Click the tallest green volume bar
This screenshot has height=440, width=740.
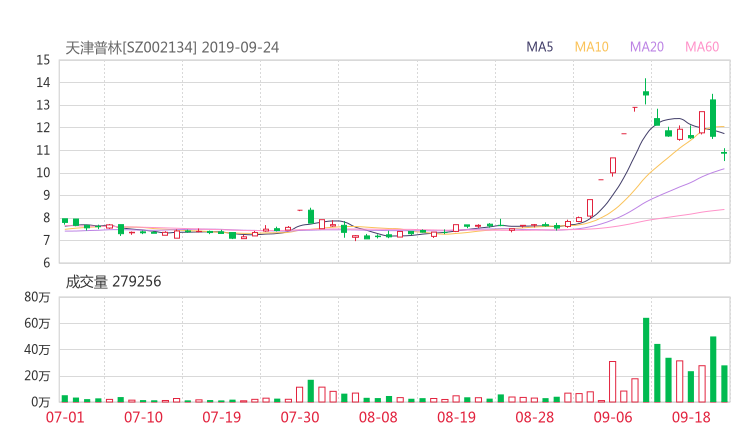(646, 360)
